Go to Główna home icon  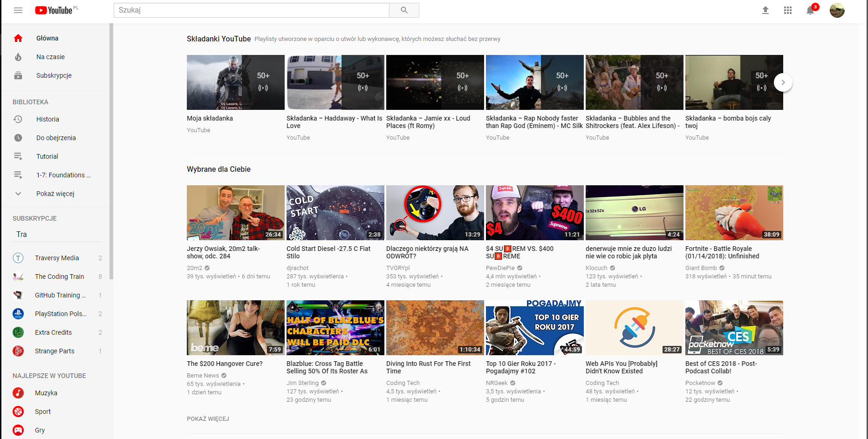point(18,38)
